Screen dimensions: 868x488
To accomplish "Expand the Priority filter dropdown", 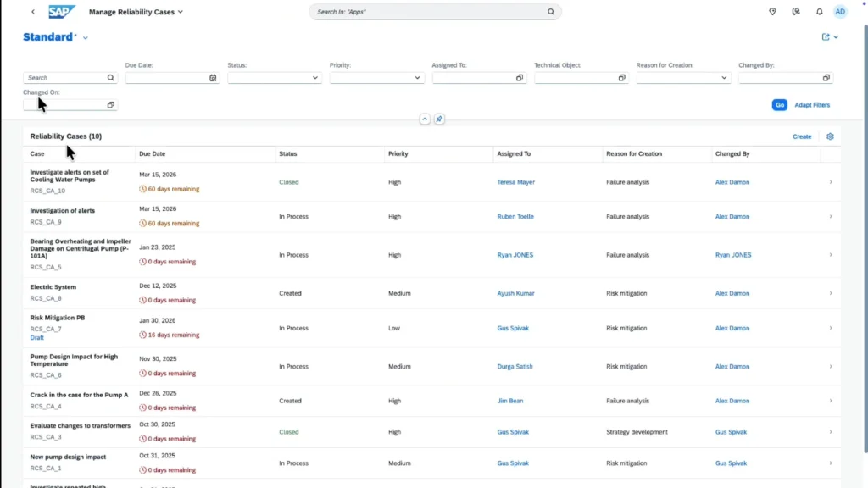I will point(417,78).
